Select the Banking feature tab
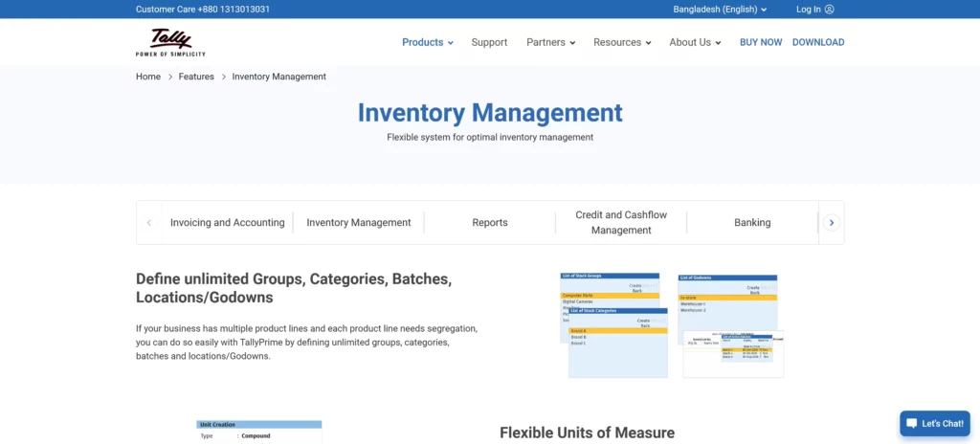980x444 pixels. (x=752, y=222)
